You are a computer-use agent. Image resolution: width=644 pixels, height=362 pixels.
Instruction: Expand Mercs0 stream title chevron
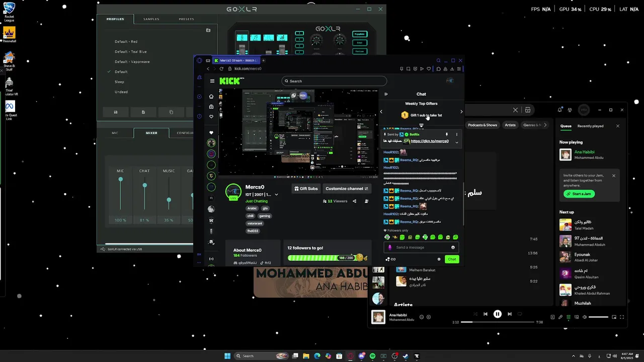point(276,195)
